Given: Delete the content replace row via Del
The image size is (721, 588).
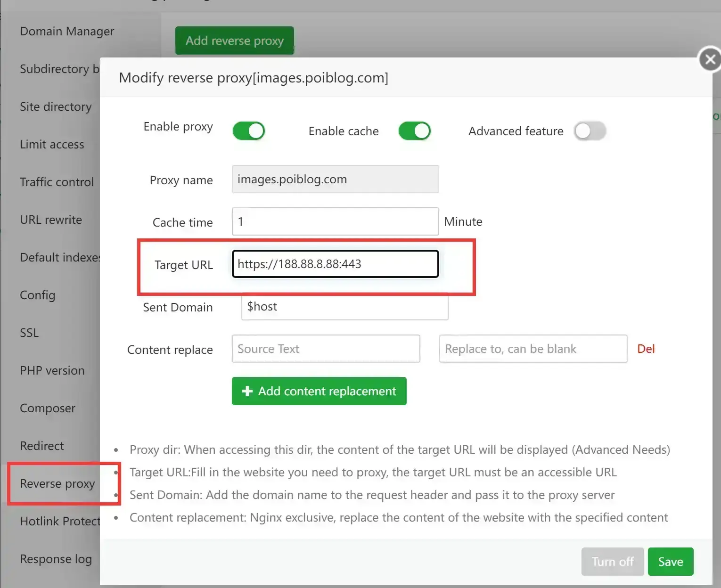Looking at the screenshot, I should click(646, 349).
